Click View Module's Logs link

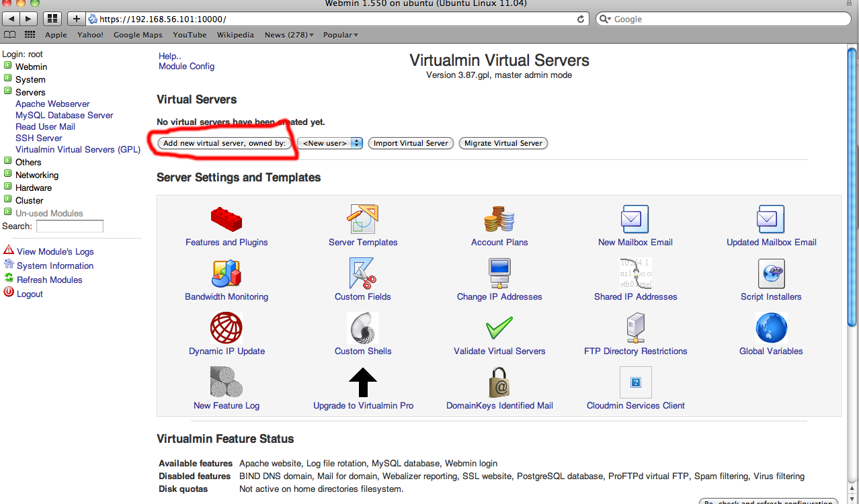[x=55, y=252]
